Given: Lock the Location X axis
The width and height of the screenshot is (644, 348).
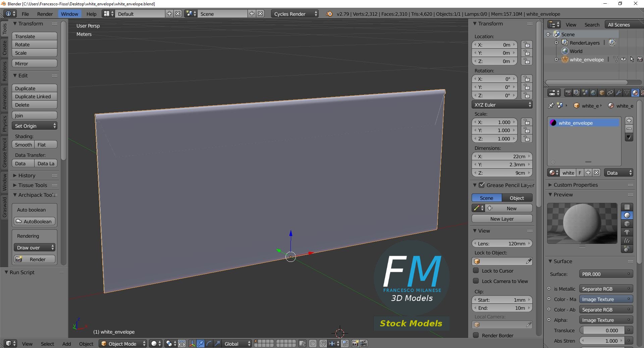Looking at the screenshot, I should point(527,45).
